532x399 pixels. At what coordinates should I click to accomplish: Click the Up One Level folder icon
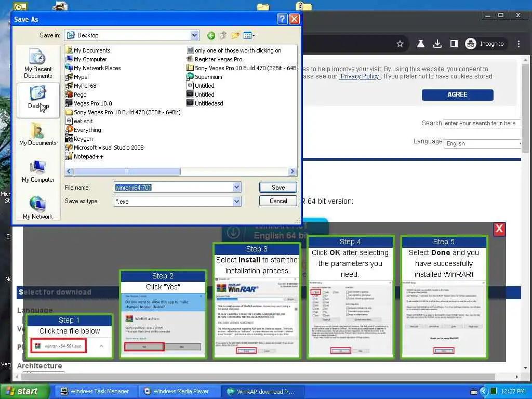223,35
